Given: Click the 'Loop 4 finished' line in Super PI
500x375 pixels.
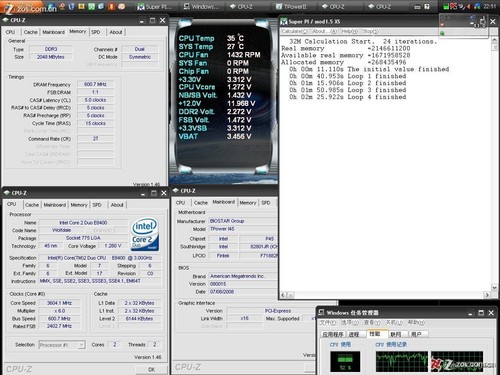Looking at the screenshot, I should coord(348,97).
